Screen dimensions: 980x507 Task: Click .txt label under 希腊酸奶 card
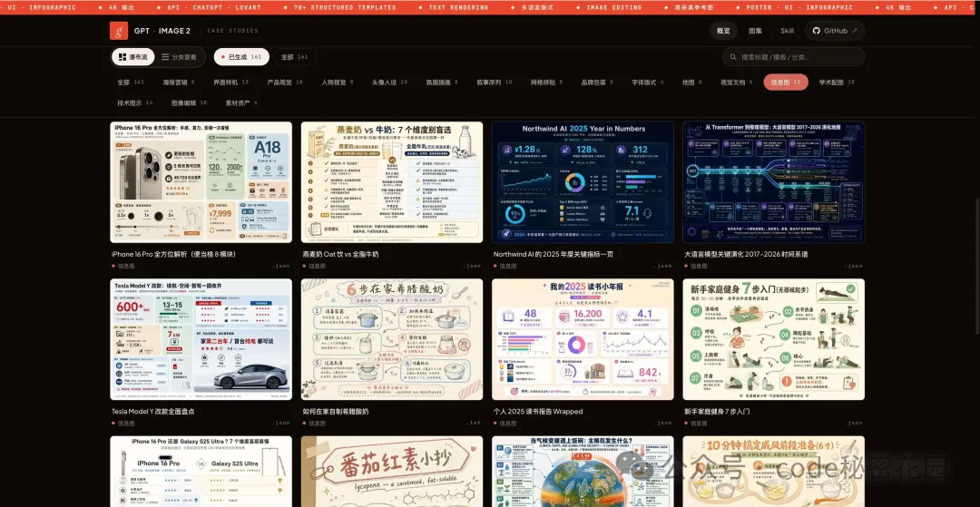coord(473,424)
